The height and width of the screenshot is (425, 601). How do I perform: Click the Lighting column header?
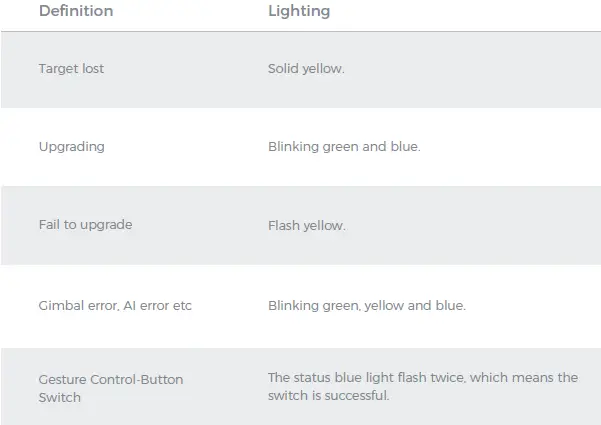tap(299, 12)
